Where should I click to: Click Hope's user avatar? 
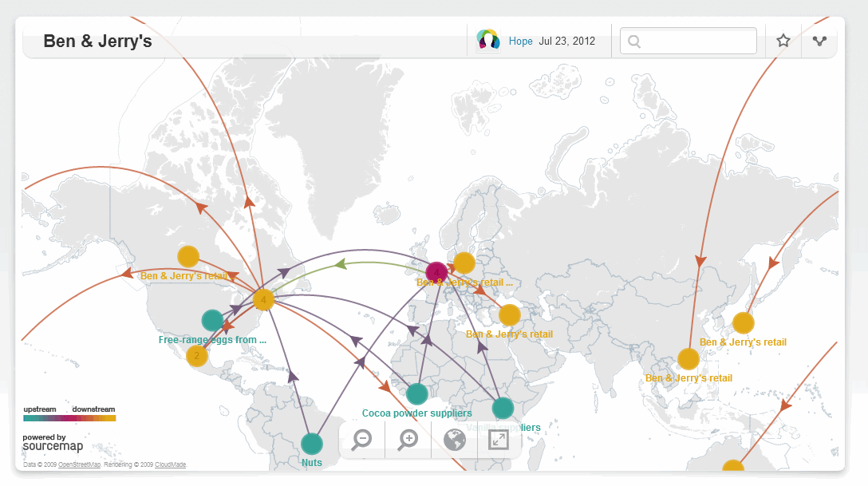click(x=488, y=41)
